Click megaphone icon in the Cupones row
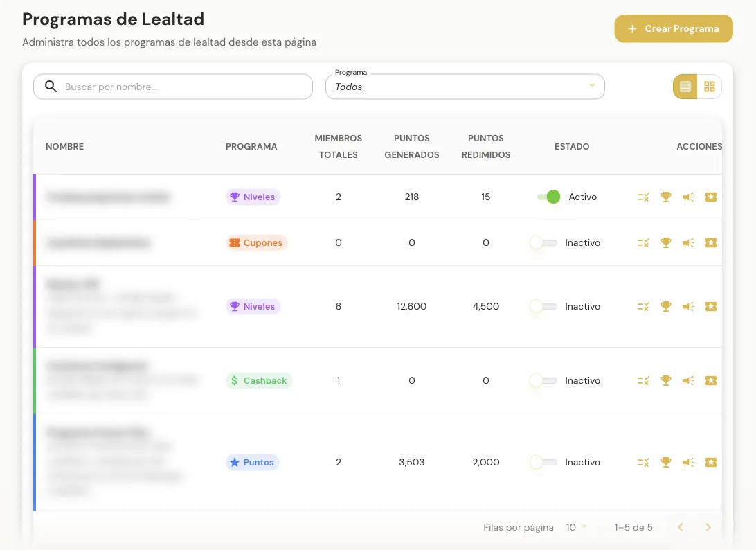Viewport: 756px width, 550px height. pyautogui.click(x=688, y=242)
